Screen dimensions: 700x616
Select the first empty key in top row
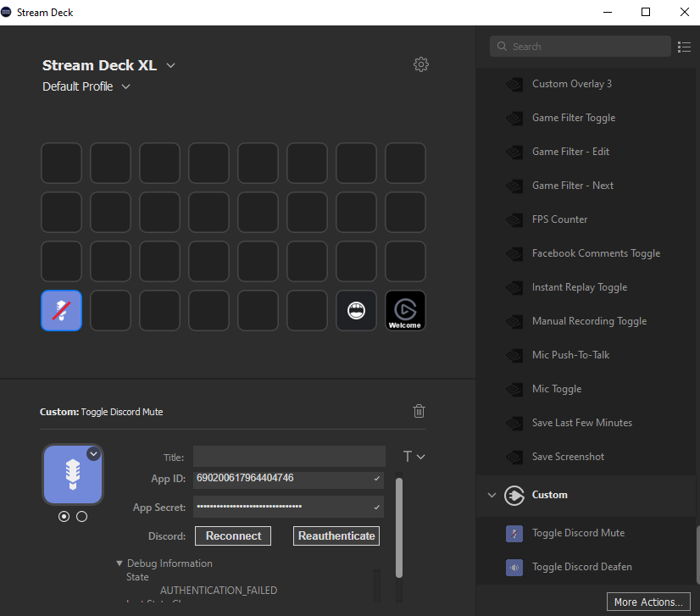tap(62, 164)
